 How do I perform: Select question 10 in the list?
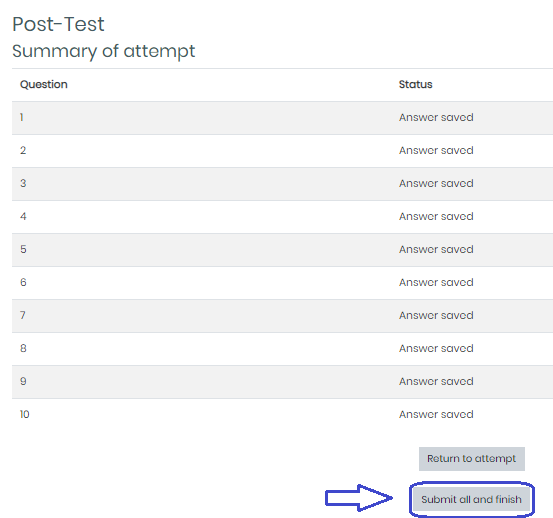point(25,414)
